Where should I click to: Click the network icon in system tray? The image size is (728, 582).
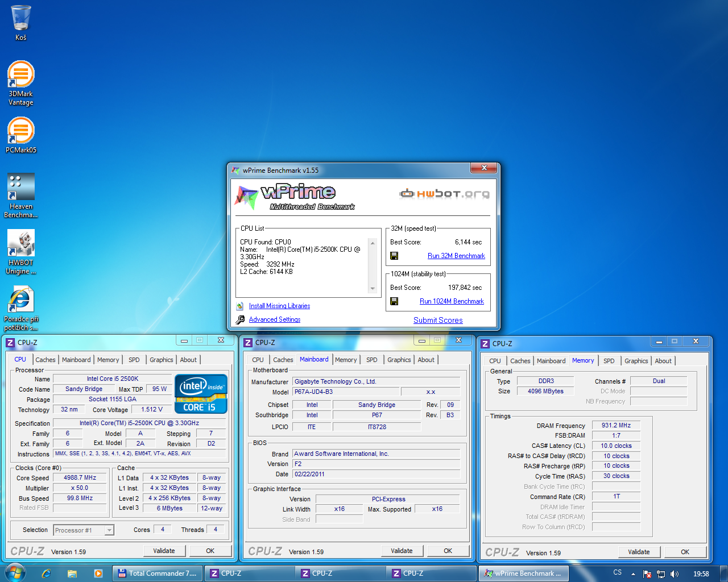click(660, 574)
